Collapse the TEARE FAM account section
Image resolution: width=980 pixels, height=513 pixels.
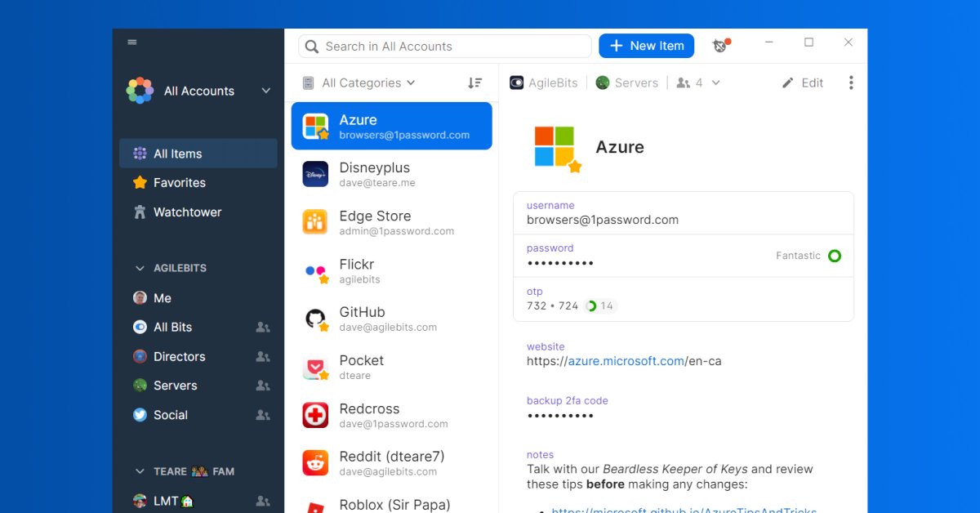tap(139, 471)
